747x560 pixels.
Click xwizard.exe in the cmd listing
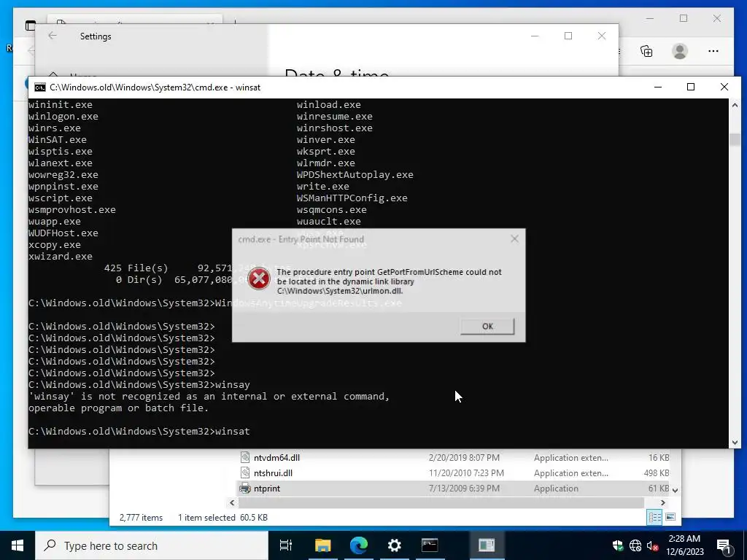pos(61,257)
